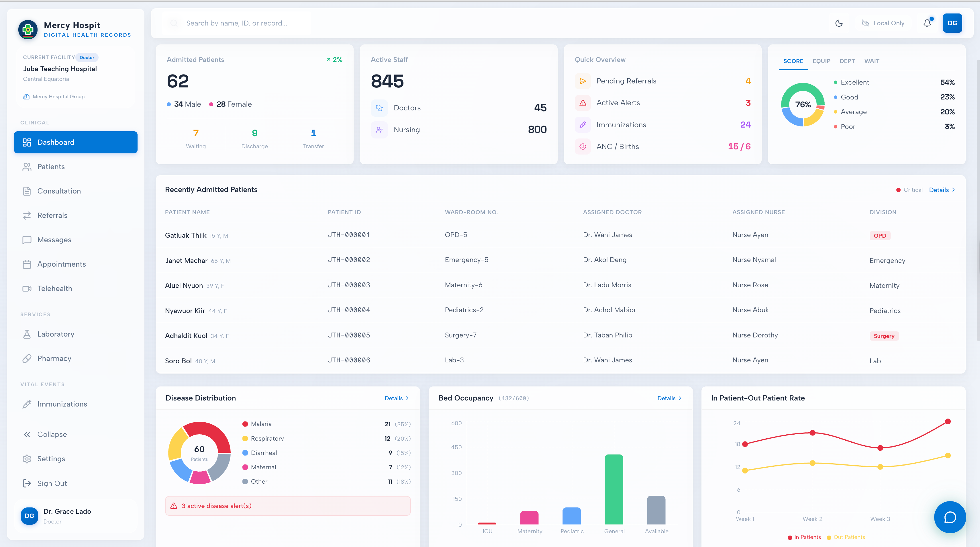Viewport: 980px width, 547px height.
Task: Open Patients in sidebar
Action: 76,167
